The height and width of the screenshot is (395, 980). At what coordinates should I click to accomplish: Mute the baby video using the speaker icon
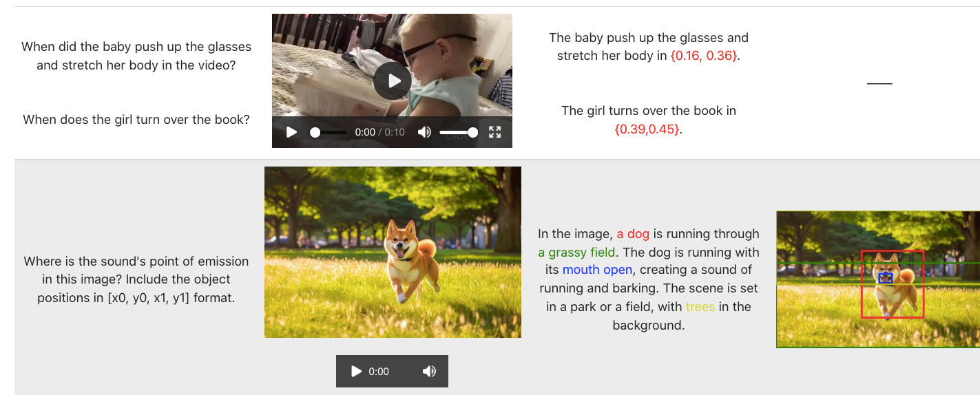point(425,132)
